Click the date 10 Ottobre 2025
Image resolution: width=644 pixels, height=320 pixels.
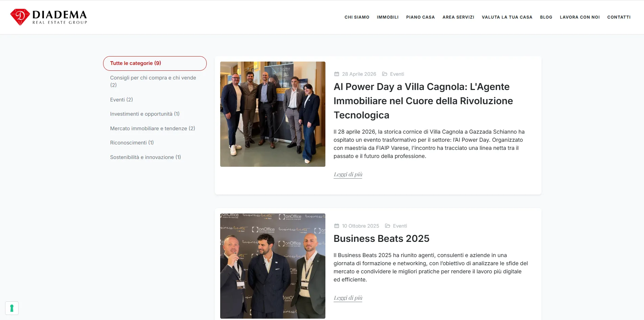tap(360, 226)
